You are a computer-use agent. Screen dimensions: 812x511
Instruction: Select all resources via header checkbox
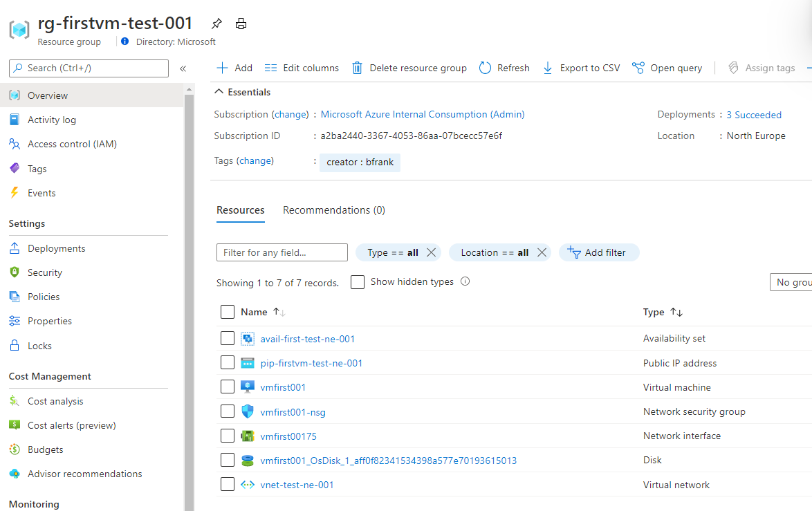pyautogui.click(x=228, y=312)
